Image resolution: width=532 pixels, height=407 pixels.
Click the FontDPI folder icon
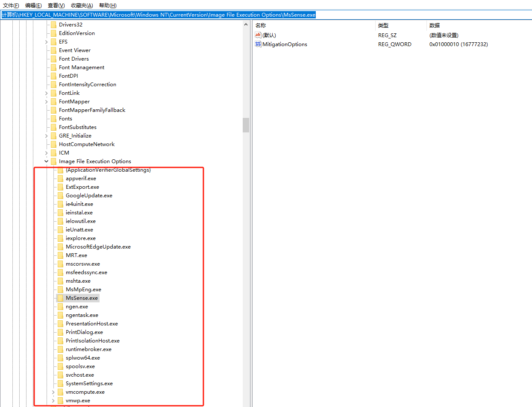pos(53,76)
